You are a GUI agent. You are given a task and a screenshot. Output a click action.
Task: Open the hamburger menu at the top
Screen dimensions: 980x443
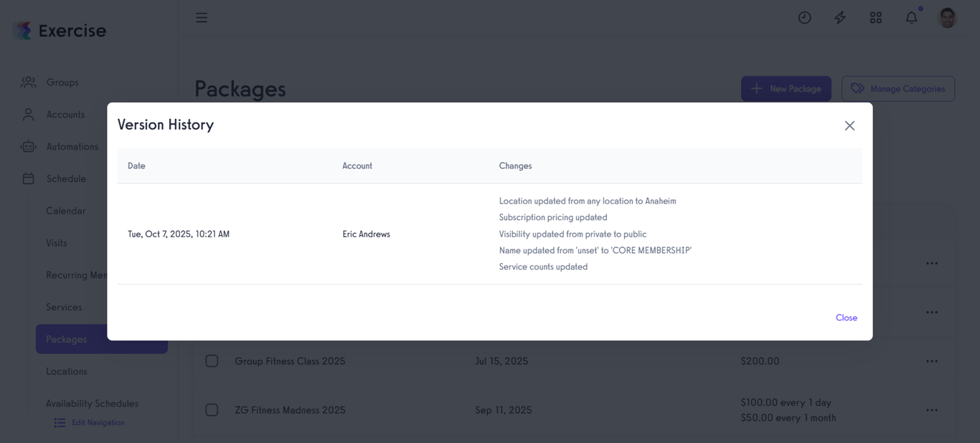(x=202, y=17)
